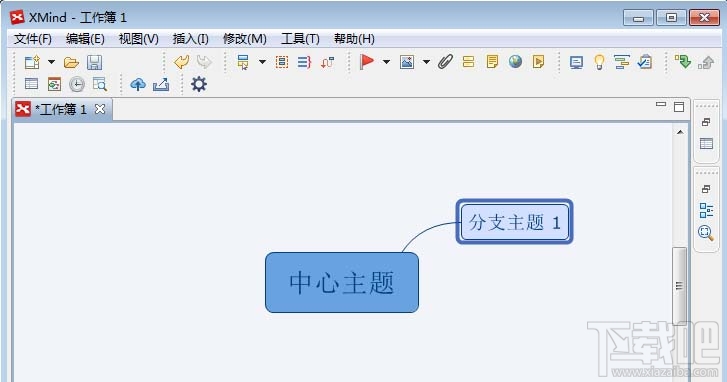Screen dimensions: 727x382
Task: Open preferences with the gear icon
Action: click(x=199, y=84)
